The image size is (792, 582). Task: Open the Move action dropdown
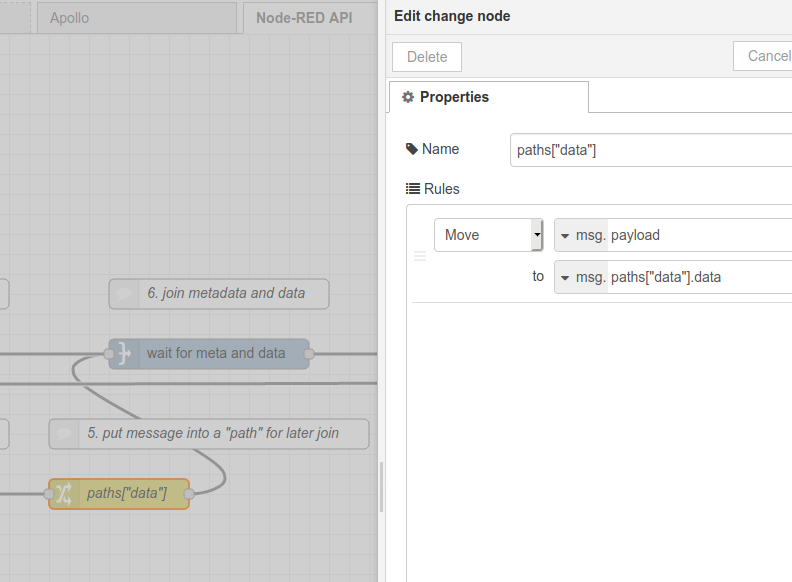click(488, 235)
